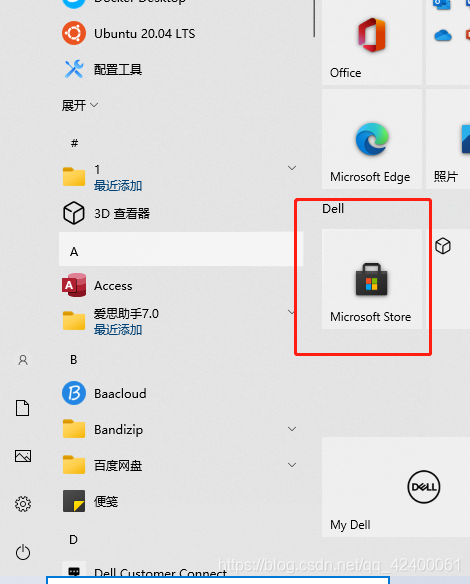Screen dimensions: 470x584
Task: Open Pictures icon in Start sidebar
Action: tap(23, 456)
